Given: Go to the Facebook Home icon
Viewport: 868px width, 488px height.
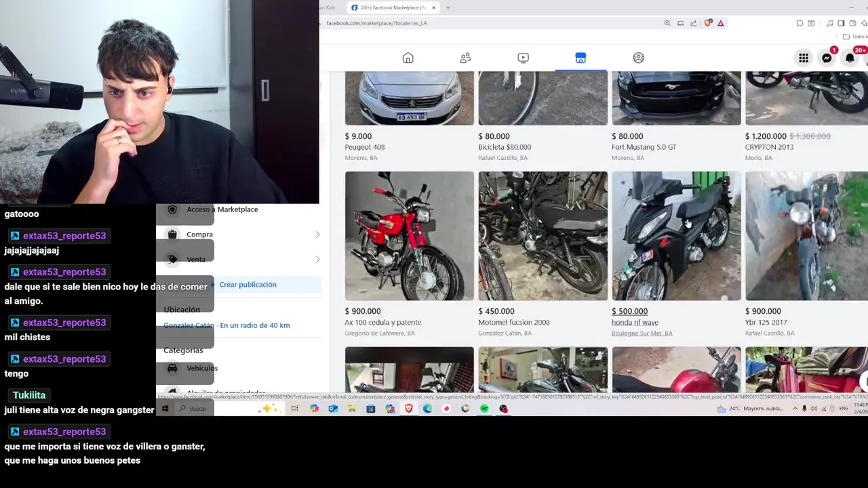Looking at the screenshot, I should coord(408,58).
